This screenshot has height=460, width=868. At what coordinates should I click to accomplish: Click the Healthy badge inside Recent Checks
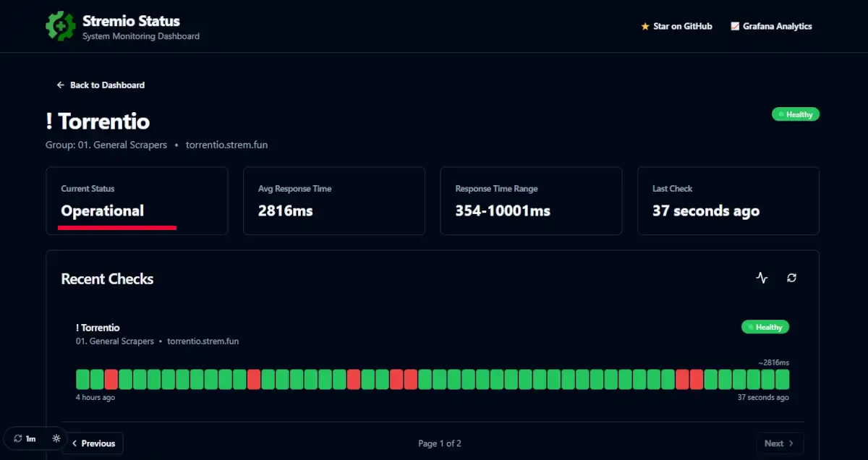pyautogui.click(x=765, y=327)
